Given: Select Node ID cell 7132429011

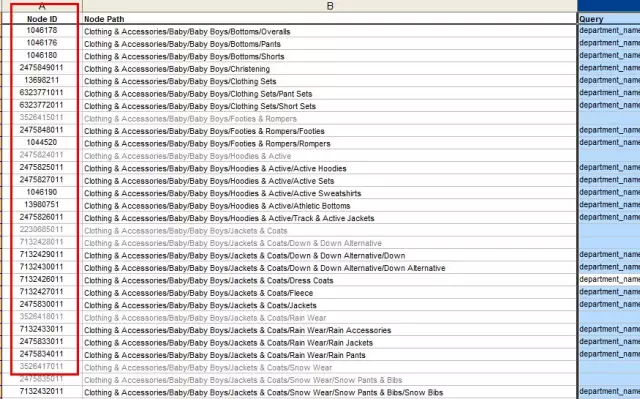Looking at the screenshot, I should pos(42,255).
